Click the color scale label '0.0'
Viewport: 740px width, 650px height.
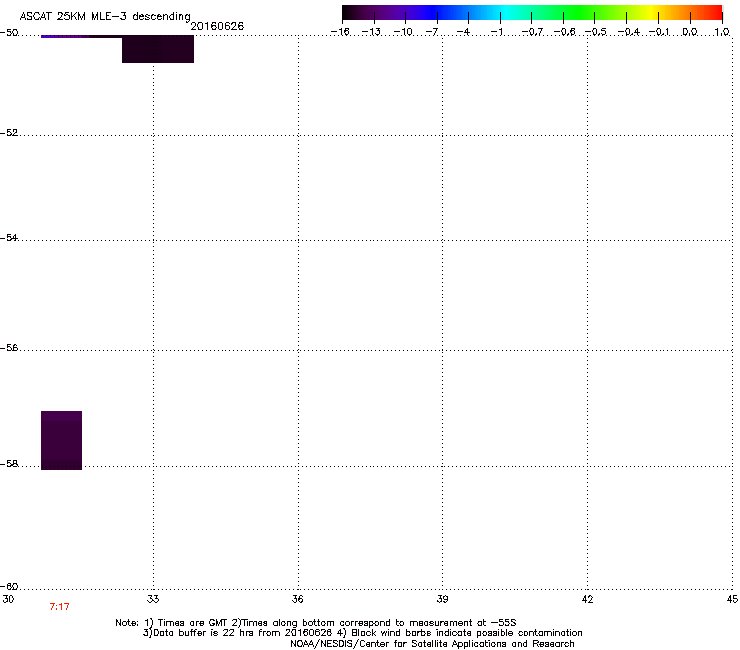click(690, 32)
